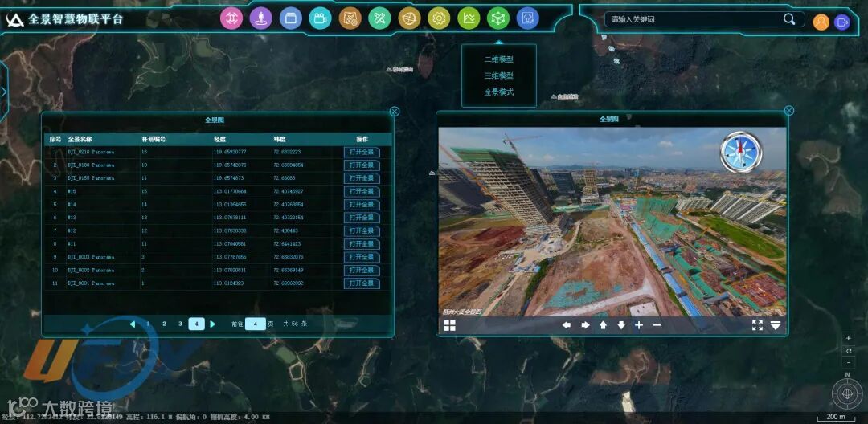Select highlighted page 4 in pagination
The width and height of the screenshot is (868, 424).
(x=197, y=324)
